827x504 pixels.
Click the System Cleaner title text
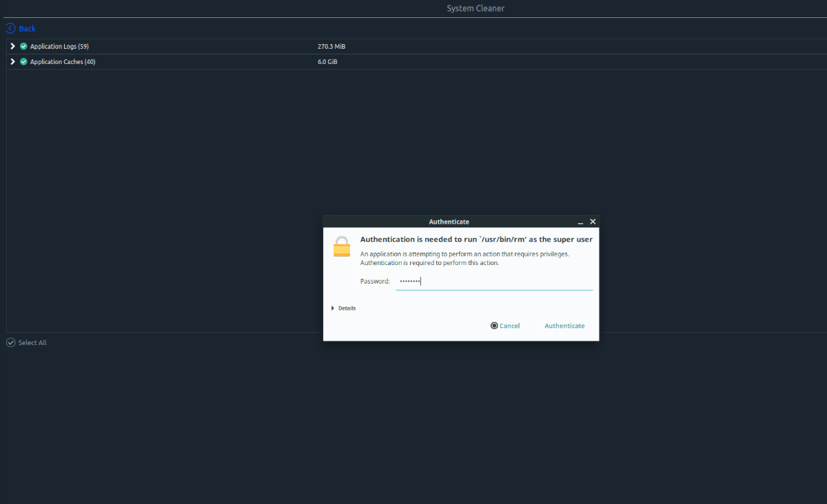pos(476,8)
